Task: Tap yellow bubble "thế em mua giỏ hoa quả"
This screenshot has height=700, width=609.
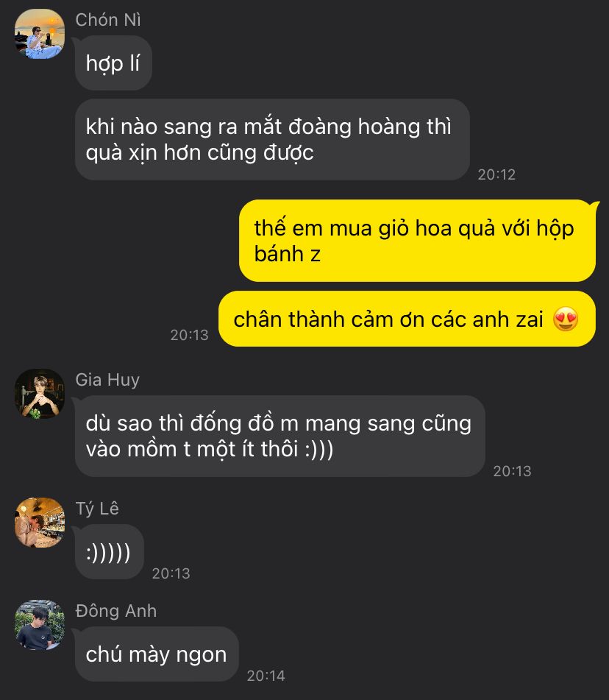Action: click(x=417, y=241)
